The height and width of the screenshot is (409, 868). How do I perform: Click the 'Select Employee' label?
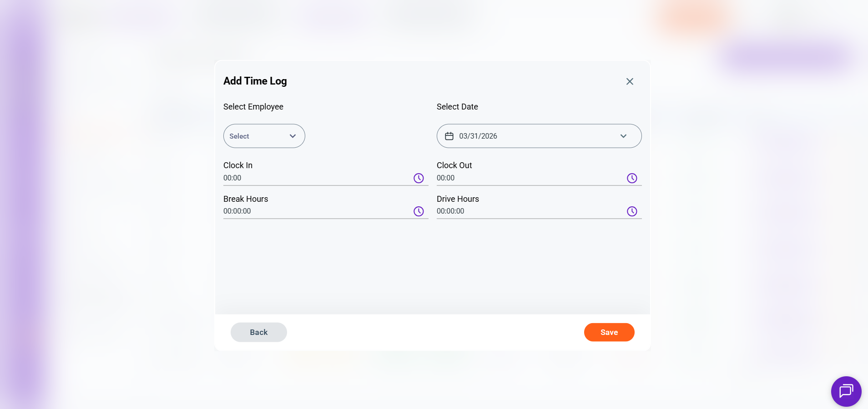coord(253,107)
